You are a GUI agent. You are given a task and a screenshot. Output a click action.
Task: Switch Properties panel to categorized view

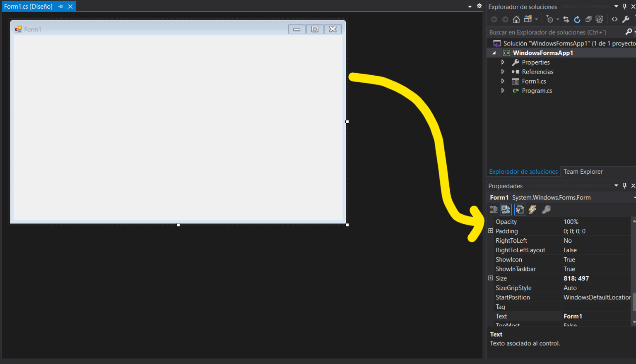pos(494,209)
